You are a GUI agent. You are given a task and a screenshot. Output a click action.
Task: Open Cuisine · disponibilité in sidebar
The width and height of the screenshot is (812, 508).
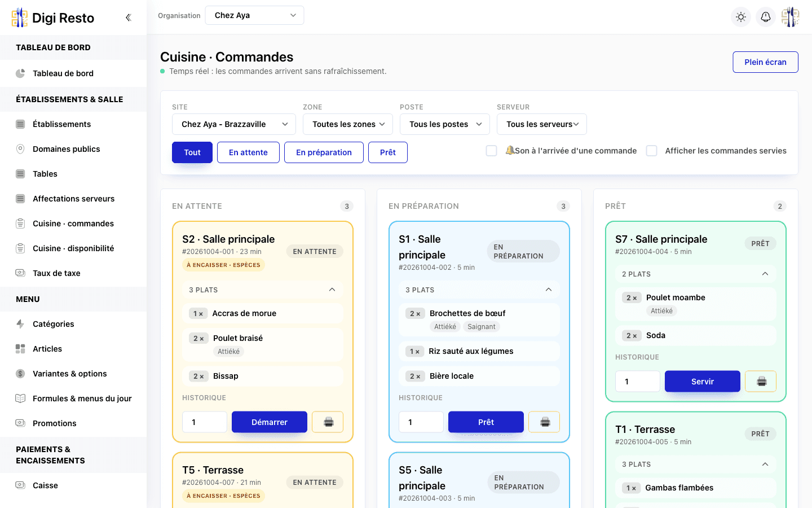tap(73, 248)
